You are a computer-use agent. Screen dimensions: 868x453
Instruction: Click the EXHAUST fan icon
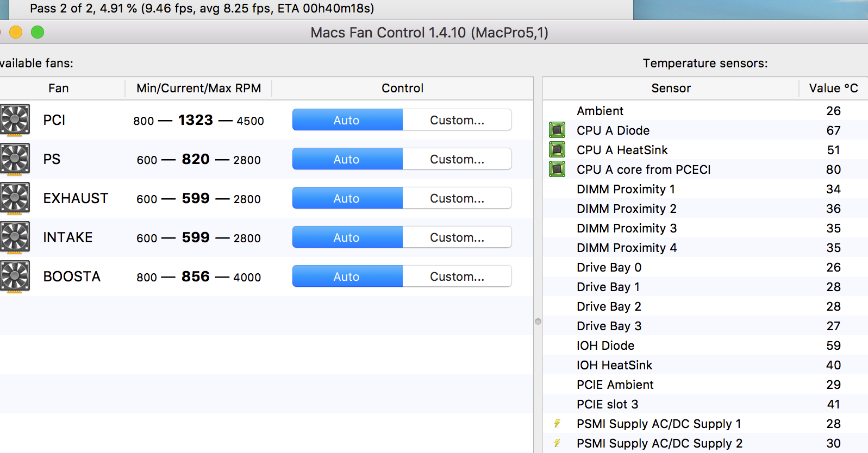[15, 198]
